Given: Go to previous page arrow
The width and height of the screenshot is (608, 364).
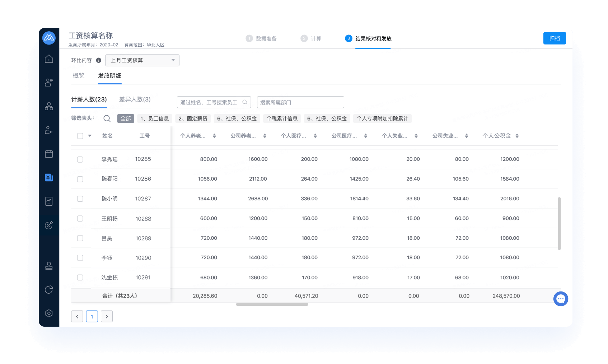Looking at the screenshot, I should click(77, 316).
